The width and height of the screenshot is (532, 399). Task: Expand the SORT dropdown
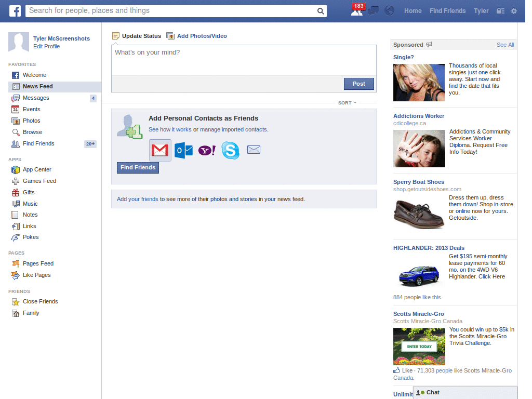click(347, 103)
